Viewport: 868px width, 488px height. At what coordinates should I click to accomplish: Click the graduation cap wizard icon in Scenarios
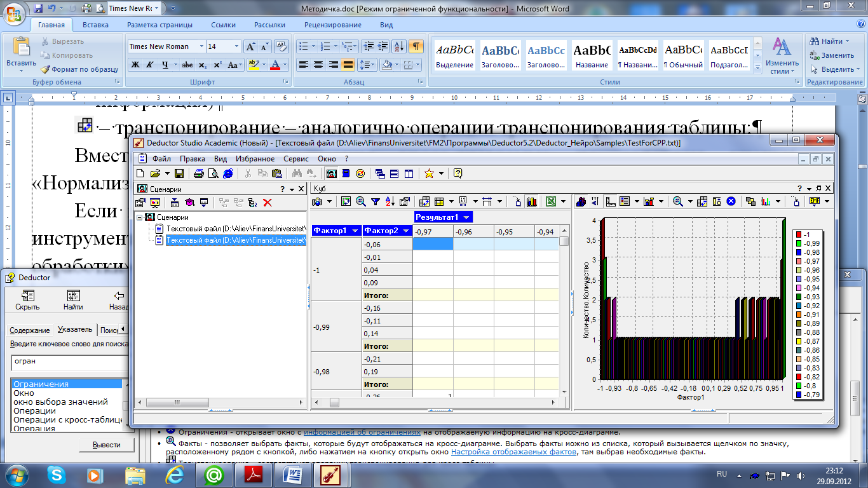click(189, 203)
